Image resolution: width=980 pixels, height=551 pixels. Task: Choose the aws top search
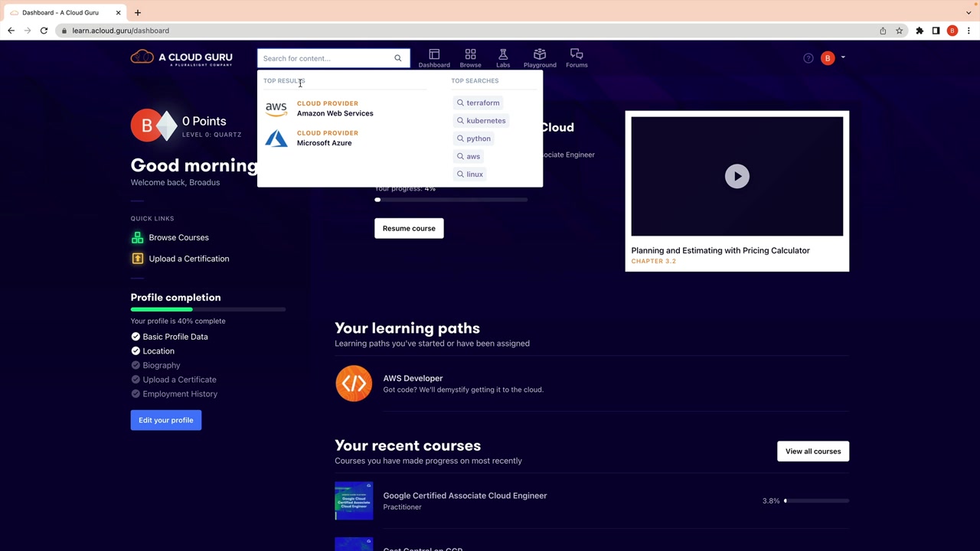click(x=469, y=156)
